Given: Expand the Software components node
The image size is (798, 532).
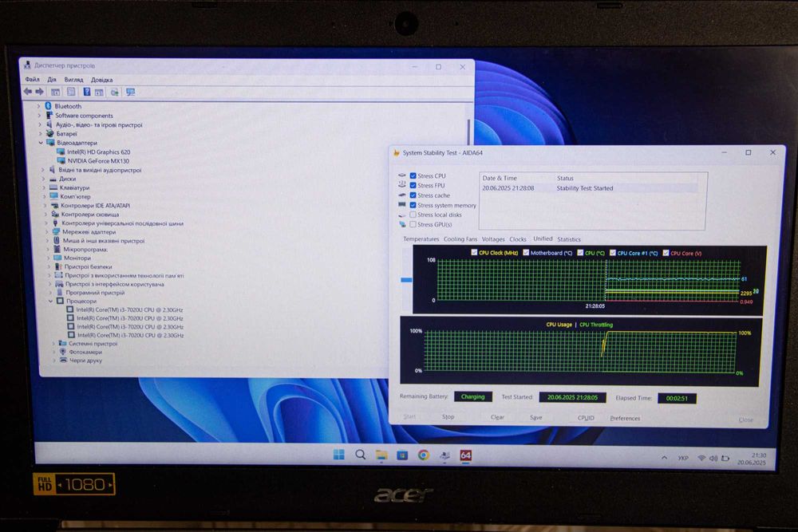Looking at the screenshot, I should pos(39,116).
